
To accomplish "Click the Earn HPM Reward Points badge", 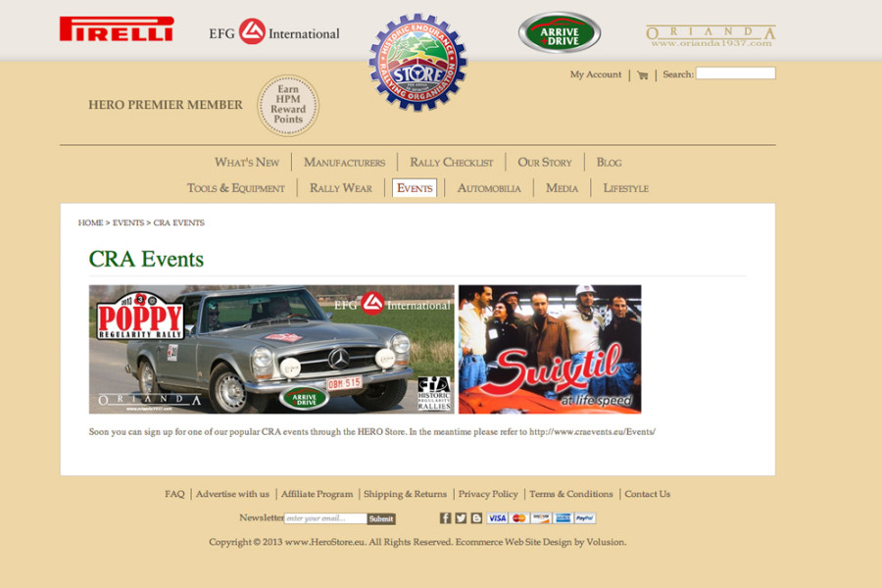I will tap(288, 106).
